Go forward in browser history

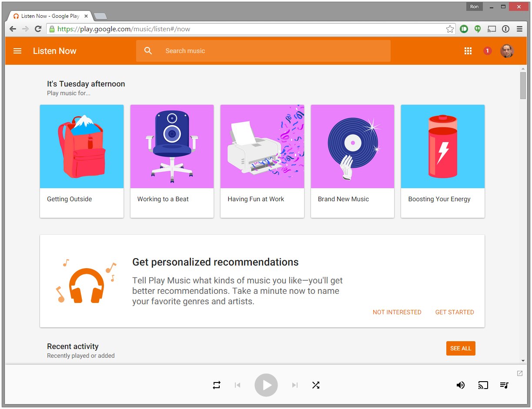pyautogui.click(x=26, y=29)
